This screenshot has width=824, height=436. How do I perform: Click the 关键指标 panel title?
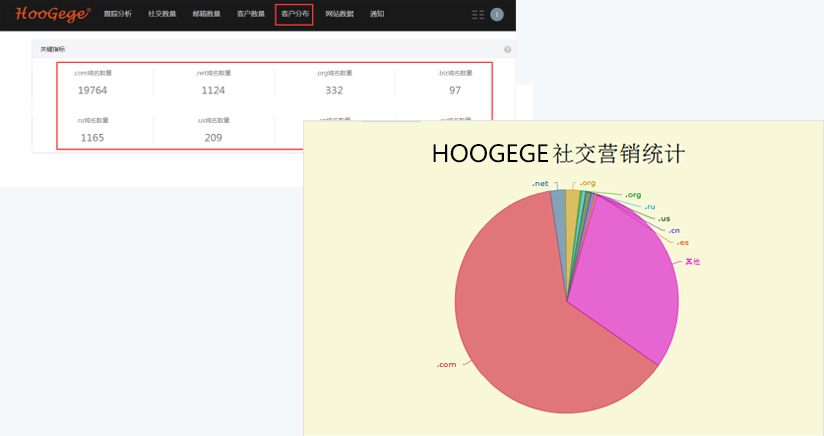53,49
